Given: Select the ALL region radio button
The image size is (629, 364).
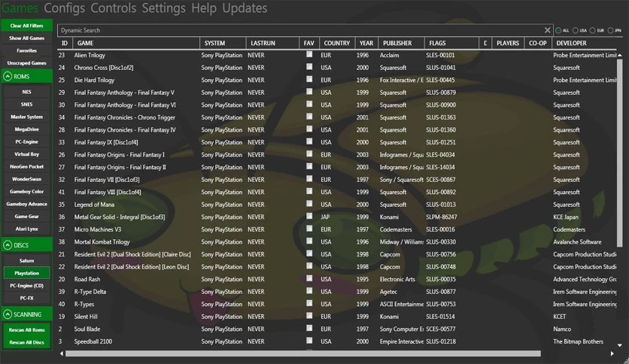Looking at the screenshot, I should coord(558,31).
